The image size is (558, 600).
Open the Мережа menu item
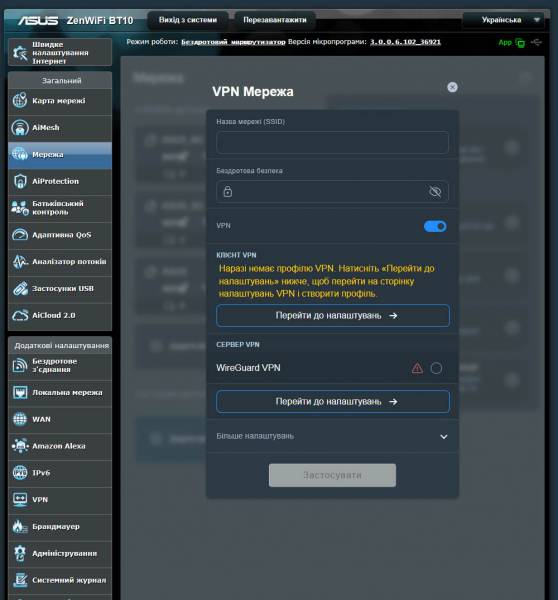(60, 155)
